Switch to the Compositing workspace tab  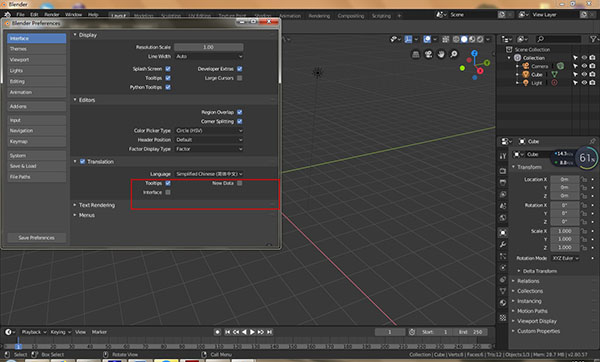pyautogui.click(x=351, y=16)
